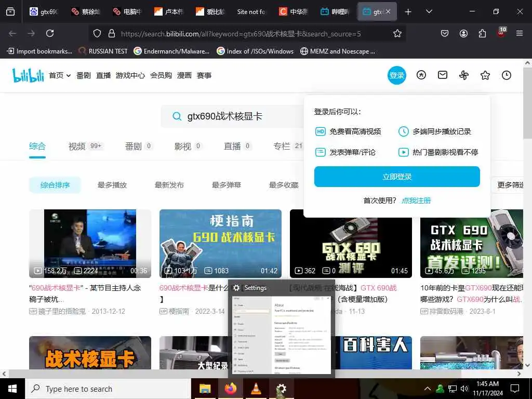Sort results by 最多收藏
This screenshot has height=399, width=532.
coord(284,185)
